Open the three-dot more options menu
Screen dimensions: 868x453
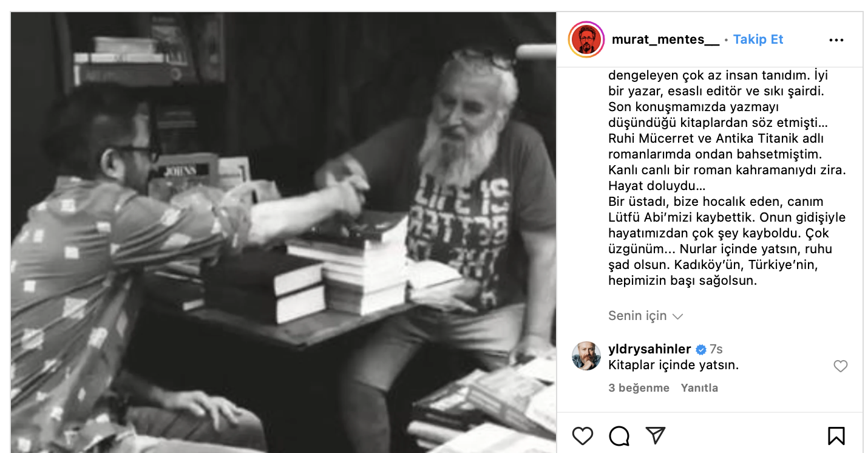click(836, 40)
